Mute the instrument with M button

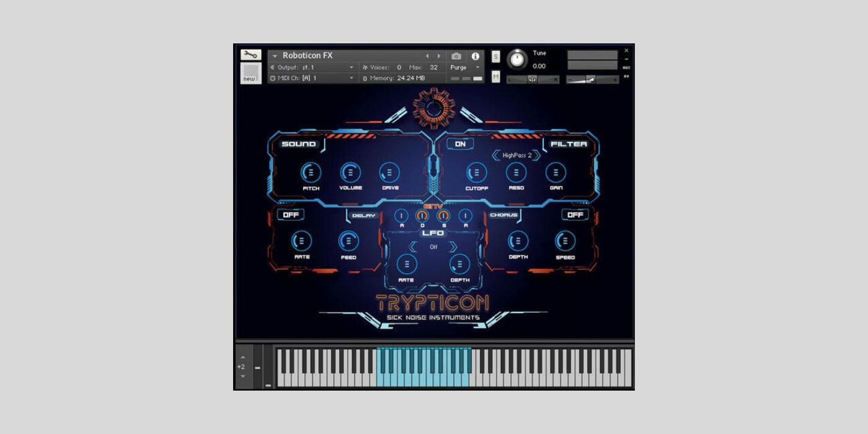coord(496,76)
